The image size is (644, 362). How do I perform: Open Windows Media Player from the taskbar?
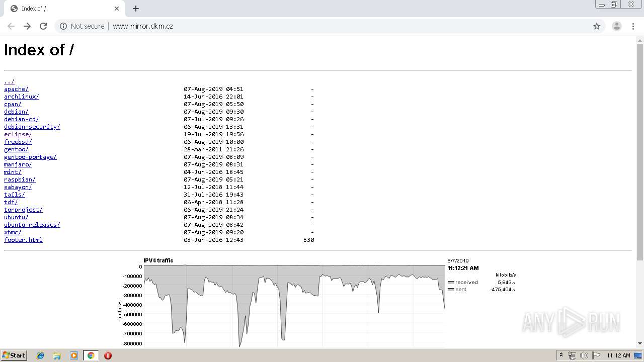tap(74, 355)
